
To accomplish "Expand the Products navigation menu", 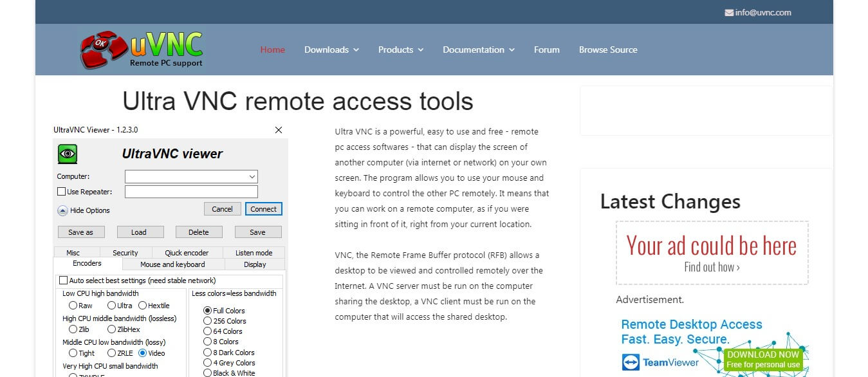I will pos(400,50).
